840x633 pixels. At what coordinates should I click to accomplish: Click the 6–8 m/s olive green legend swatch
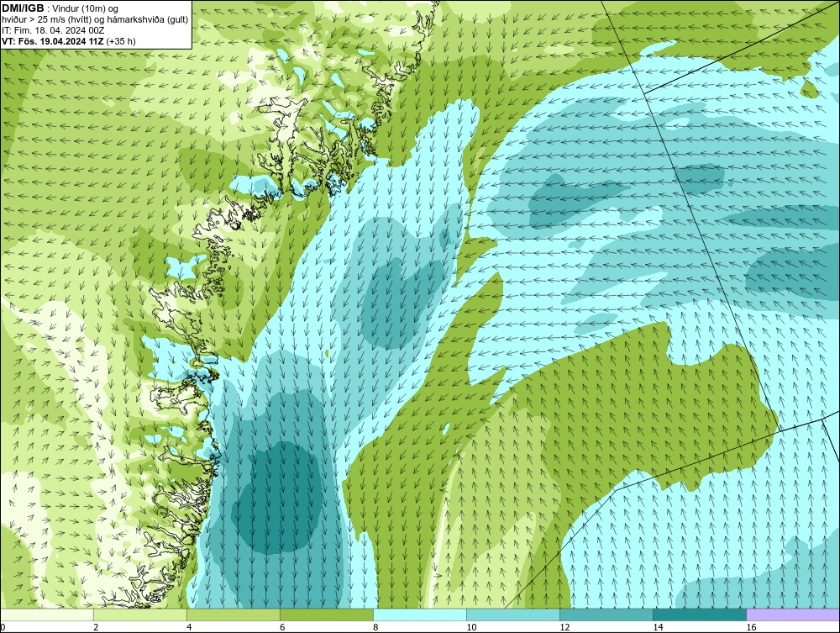326,615
